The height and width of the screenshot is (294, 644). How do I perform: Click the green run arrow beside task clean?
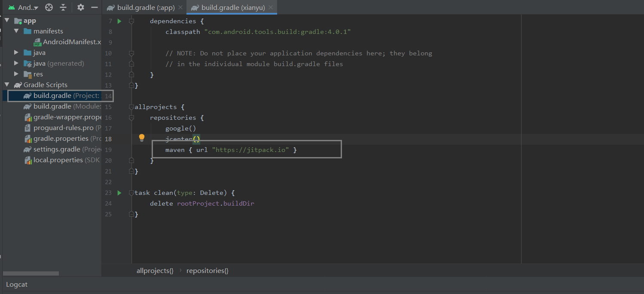119,193
